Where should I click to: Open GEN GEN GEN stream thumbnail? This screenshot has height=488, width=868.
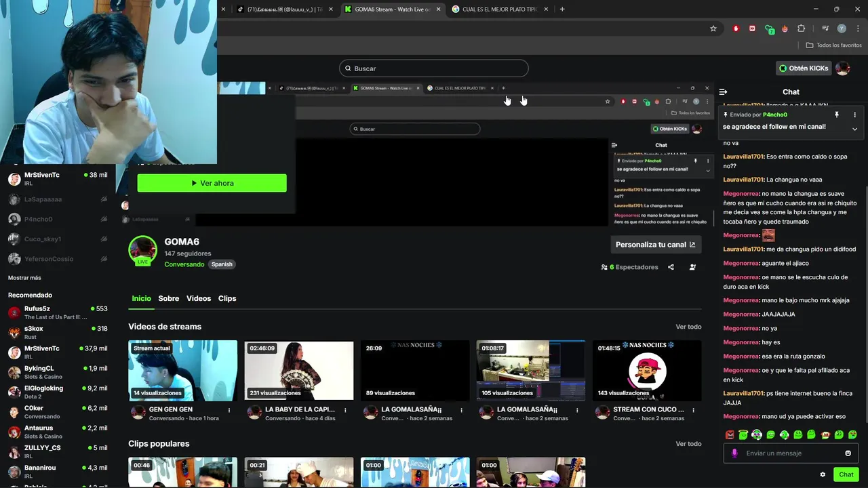[x=183, y=371]
